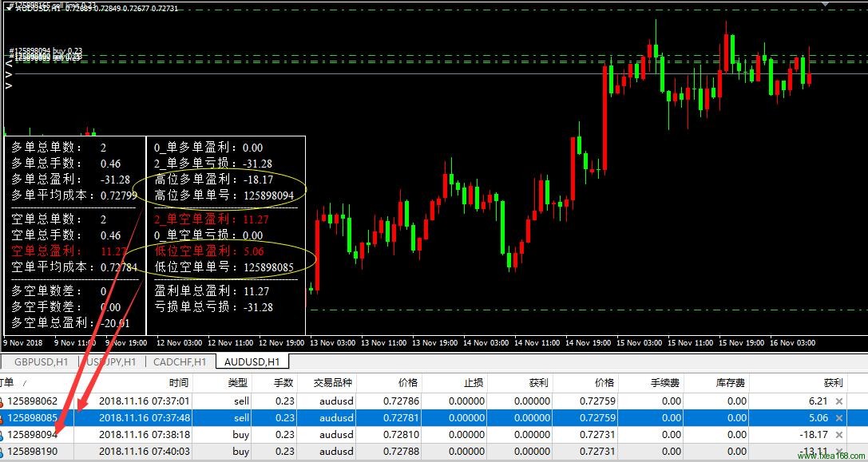Select the CADCHF,H1 chart tab

pyautogui.click(x=180, y=361)
